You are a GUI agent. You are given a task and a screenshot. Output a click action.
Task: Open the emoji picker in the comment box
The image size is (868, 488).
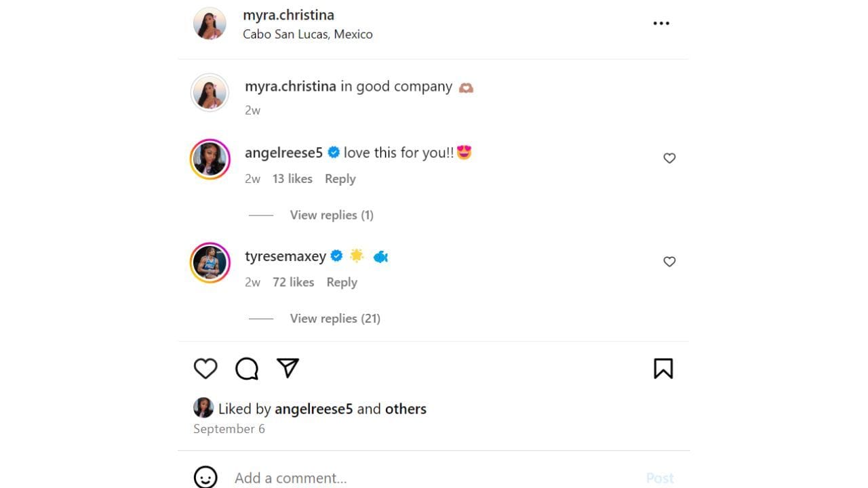(x=205, y=476)
